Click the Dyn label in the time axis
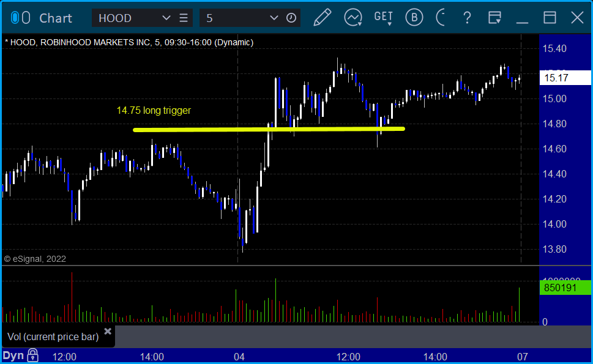 click(x=13, y=355)
